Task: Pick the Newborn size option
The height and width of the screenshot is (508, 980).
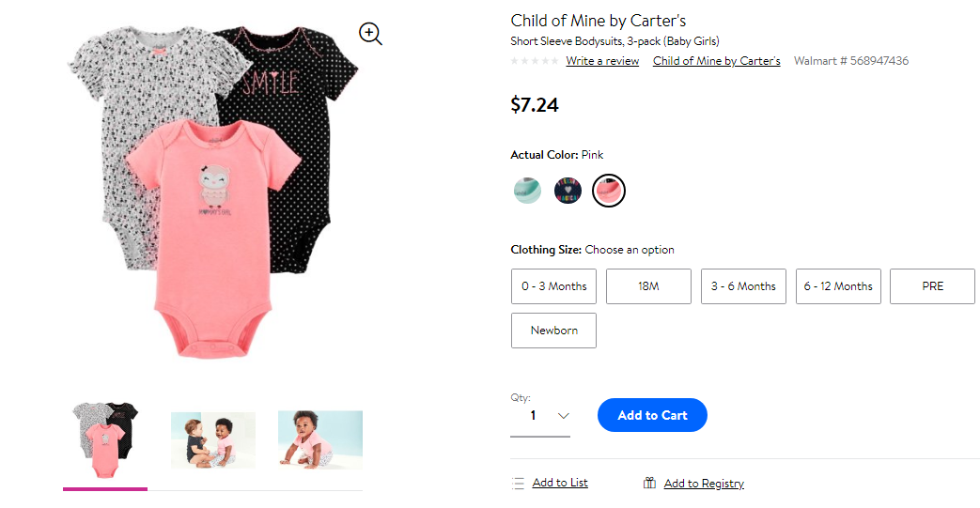Action: (553, 331)
